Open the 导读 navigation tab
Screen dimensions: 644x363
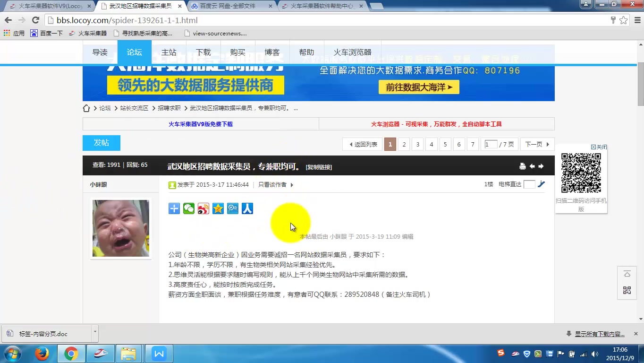[x=100, y=52]
